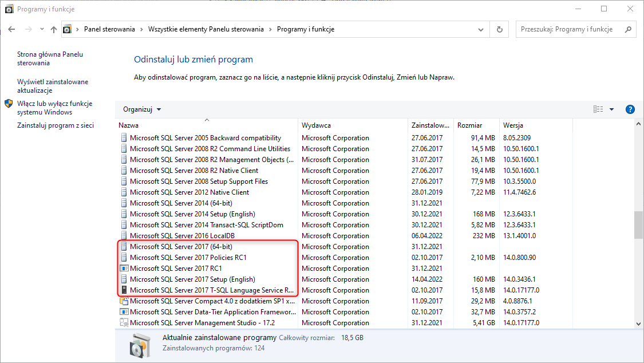Expand the address bar history dropdown

click(481, 30)
